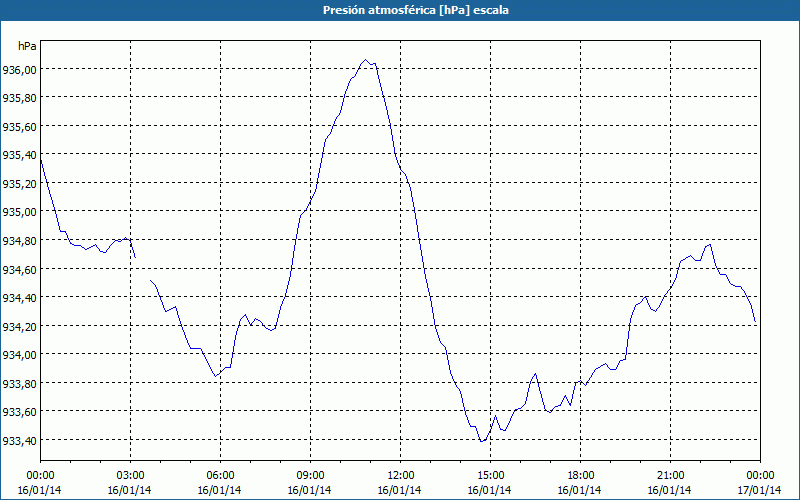Select the 933,80 pressure label

point(19,383)
